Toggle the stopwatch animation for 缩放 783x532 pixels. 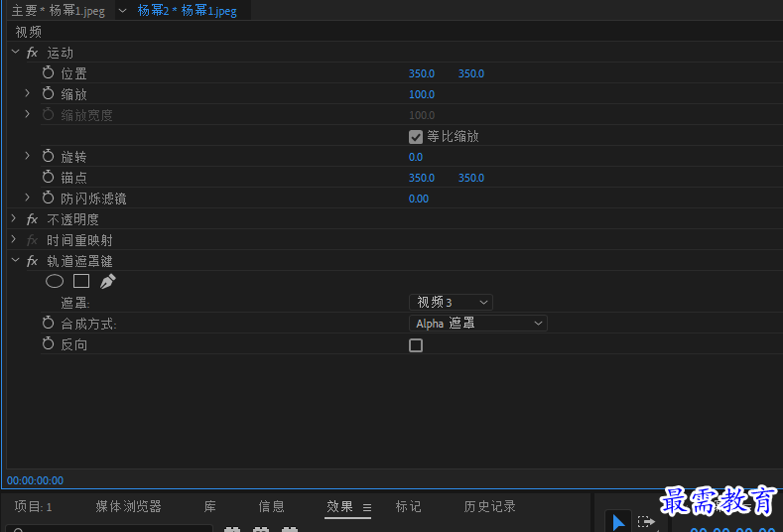[x=48, y=93]
